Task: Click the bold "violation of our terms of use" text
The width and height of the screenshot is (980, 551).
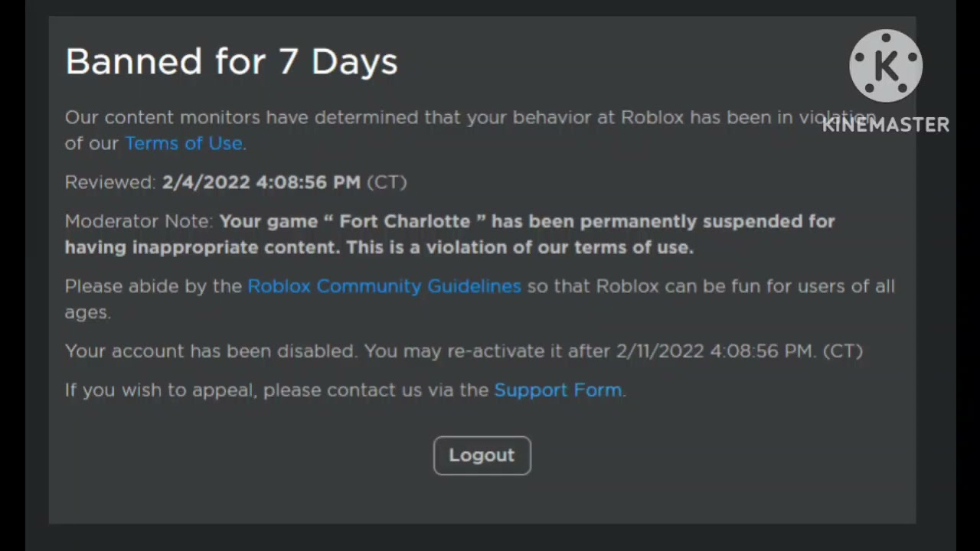Action: pos(559,247)
